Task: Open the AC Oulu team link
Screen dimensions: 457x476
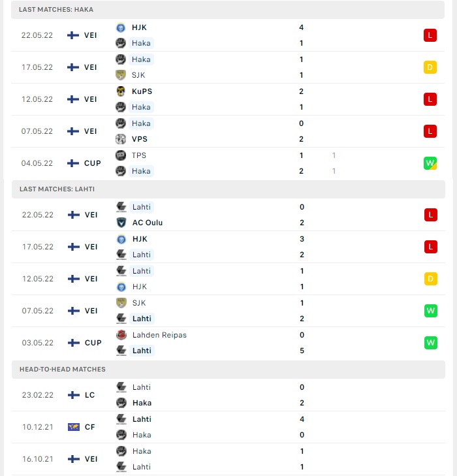Action: pyautogui.click(x=148, y=223)
